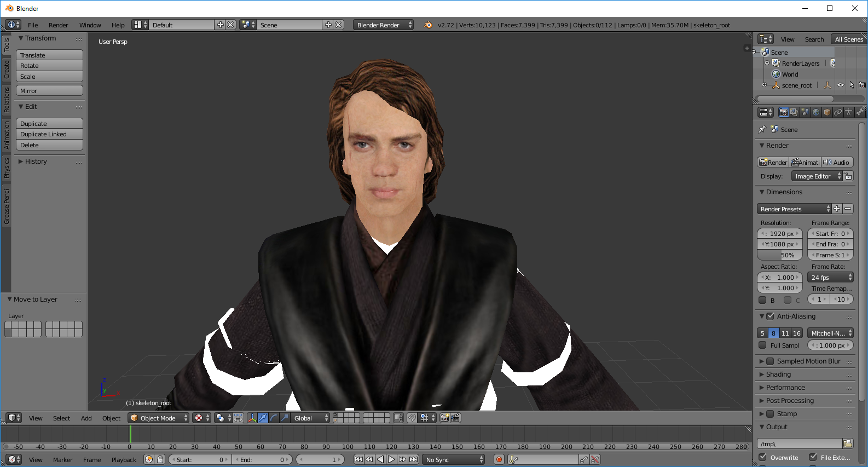Enable the Sampled Motion Blur checkbox
Image resolution: width=868 pixels, height=467 pixels.
coord(770,361)
